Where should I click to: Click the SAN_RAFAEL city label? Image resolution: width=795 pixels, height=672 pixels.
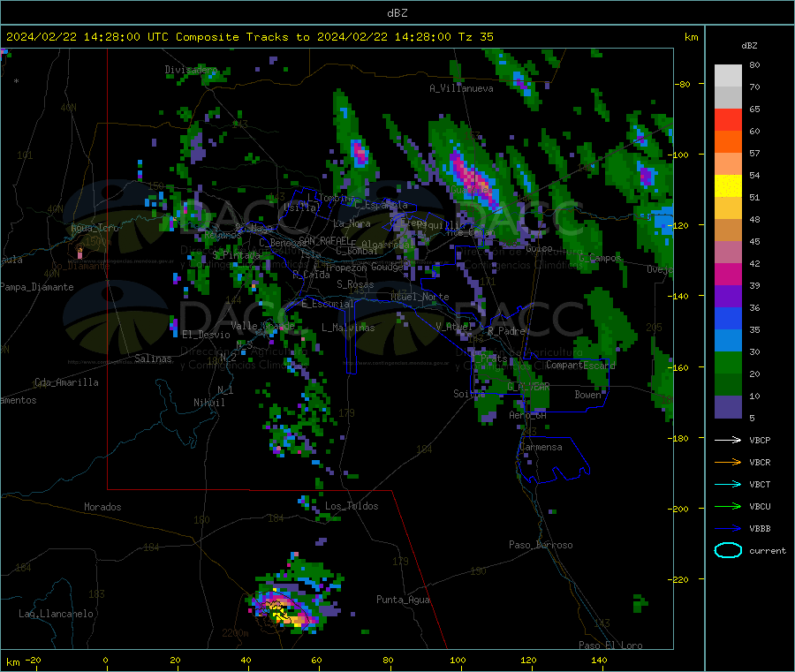tap(324, 240)
